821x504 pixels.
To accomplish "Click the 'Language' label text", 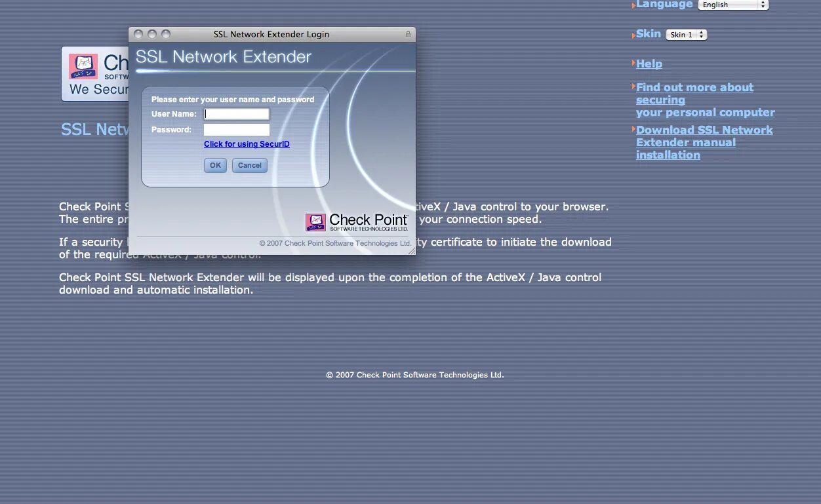I will tap(664, 5).
